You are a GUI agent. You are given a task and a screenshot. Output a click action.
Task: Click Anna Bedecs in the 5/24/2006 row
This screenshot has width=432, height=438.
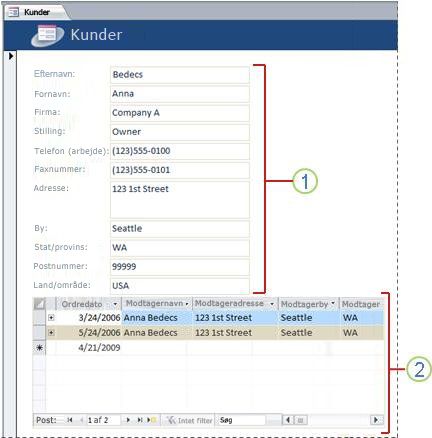[157, 333]
